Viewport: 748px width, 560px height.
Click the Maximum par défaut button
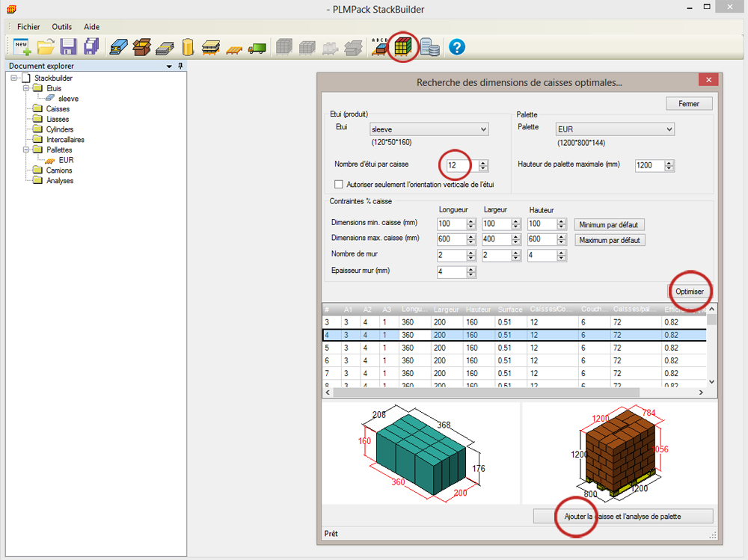(x=610, y=241)
